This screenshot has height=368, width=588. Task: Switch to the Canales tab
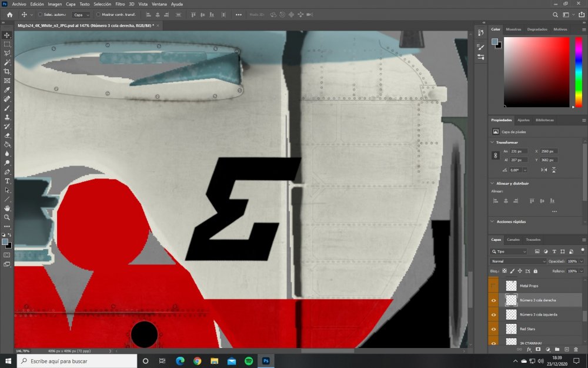[x=513, y=240]
